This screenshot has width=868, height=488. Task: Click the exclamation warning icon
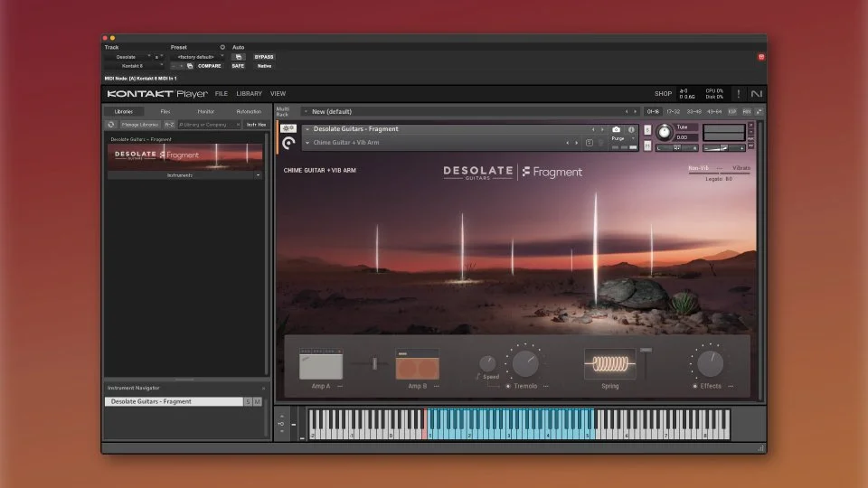tap(738, 93)
